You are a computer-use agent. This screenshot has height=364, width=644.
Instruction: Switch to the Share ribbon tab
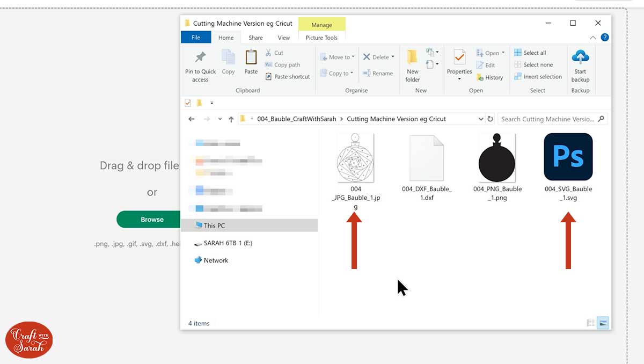coord(255,38)
